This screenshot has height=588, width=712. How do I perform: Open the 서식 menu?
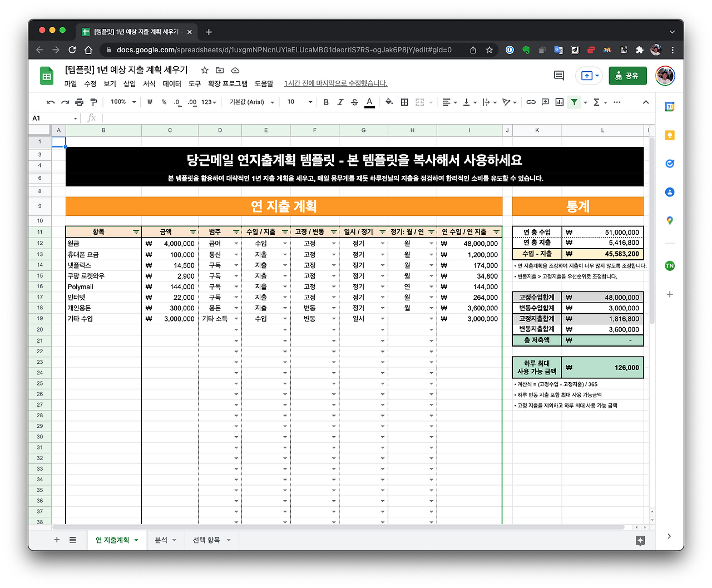tap(149, 83)
